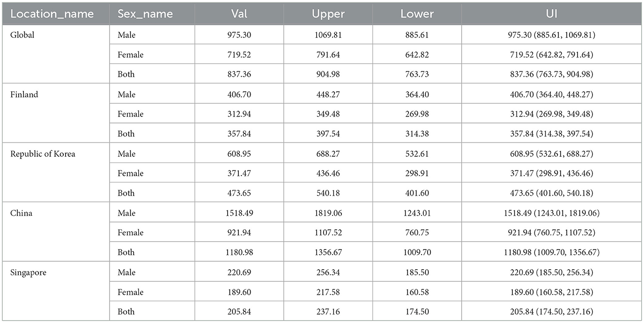The height and width of the screenshot is (323, 644).
Task: Click the Location_name column header
Action: pyautogui.click(x=52, y=14)
